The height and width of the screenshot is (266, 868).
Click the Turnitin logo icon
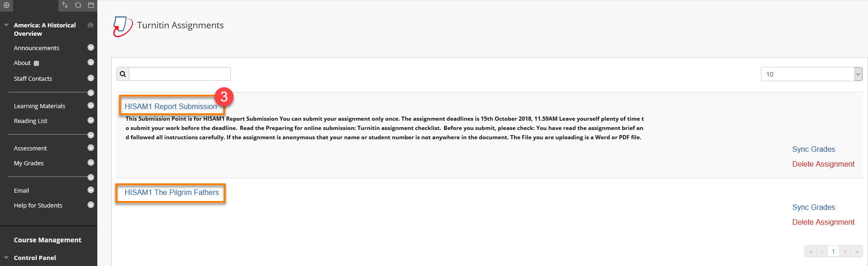click(x=122, y=26)
